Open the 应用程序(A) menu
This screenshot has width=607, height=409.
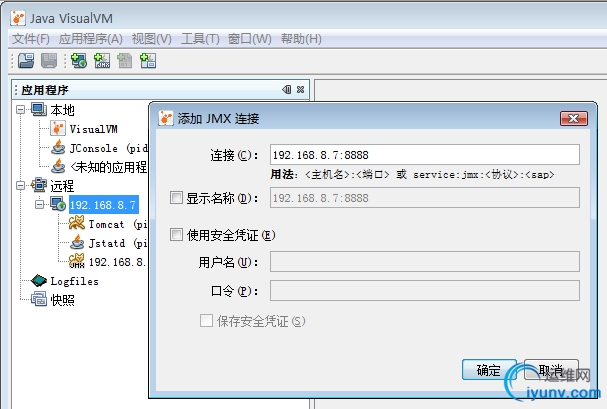point(91,39)
